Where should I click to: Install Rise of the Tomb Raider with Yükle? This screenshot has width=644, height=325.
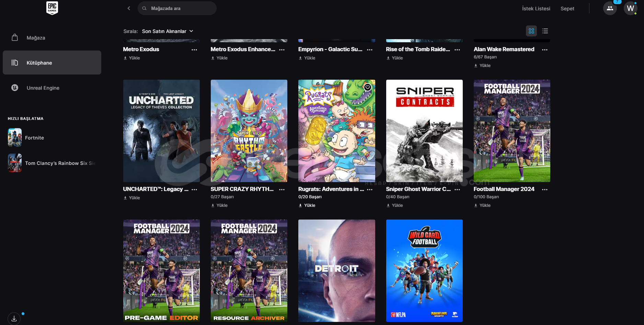pyautogui.click(x=395, y=58)
